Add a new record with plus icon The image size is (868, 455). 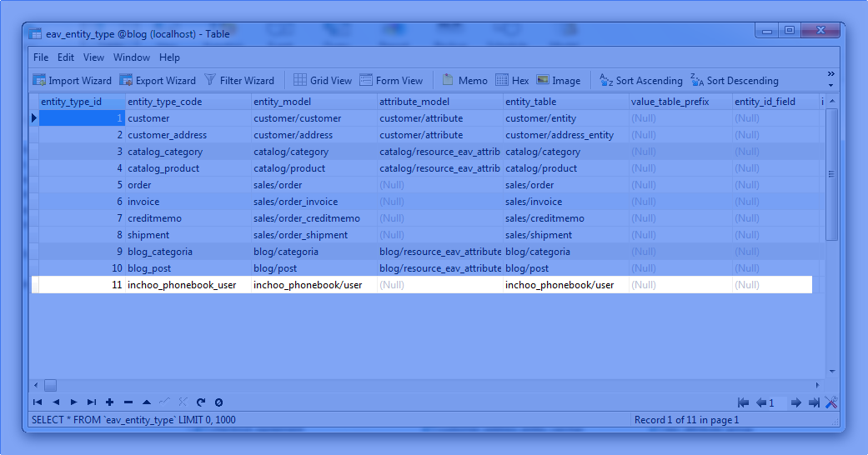point(109,402)
